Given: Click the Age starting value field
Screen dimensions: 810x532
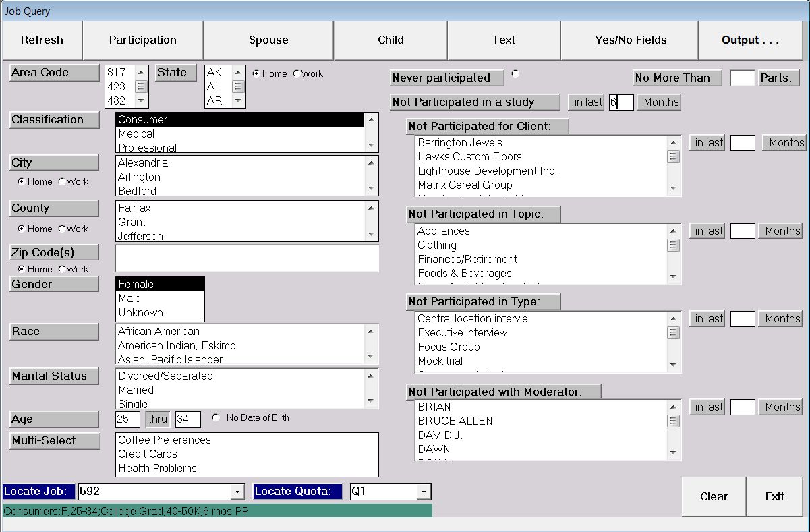Looking at the screenshot, I should (x=127, y=419).
